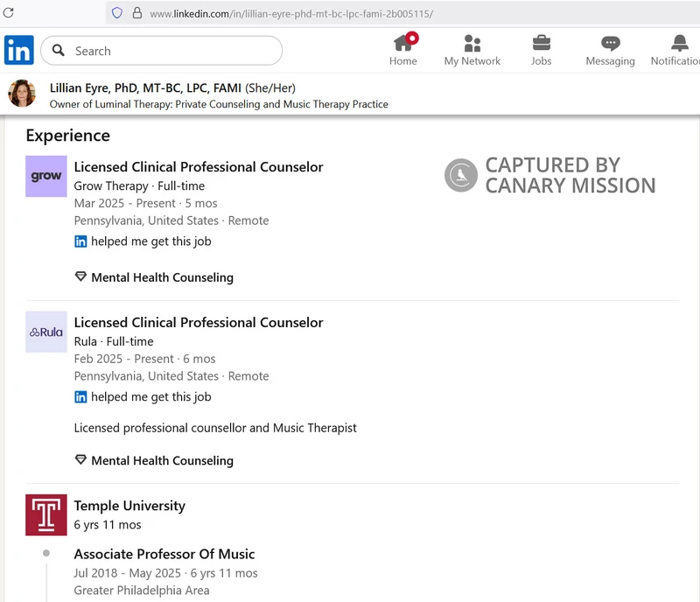The width and height of the screenshot is (700, 602).
Task: Click the browser reload icon
Action: (x=8, y=12)
